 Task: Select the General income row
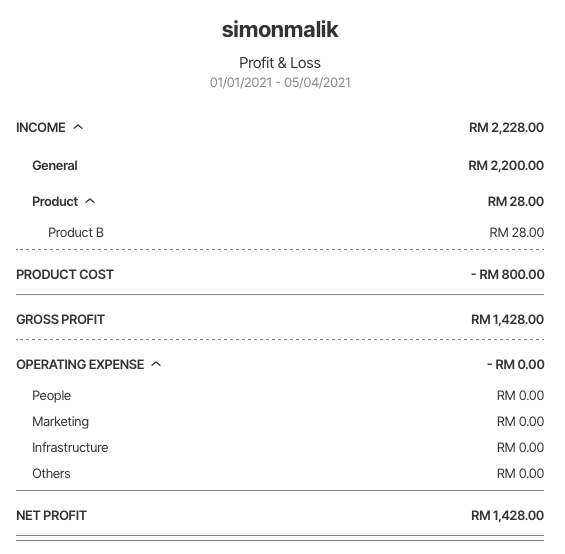tap(280, 165)
